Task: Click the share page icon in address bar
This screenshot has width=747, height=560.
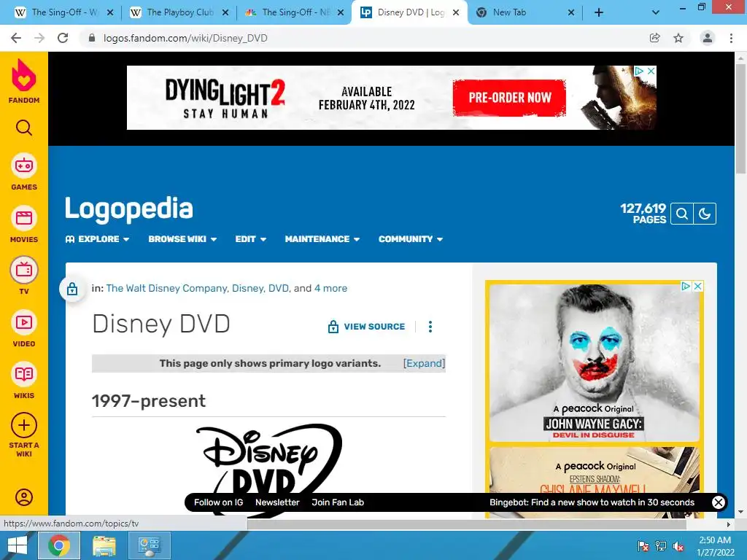Action: click(655, 38)
